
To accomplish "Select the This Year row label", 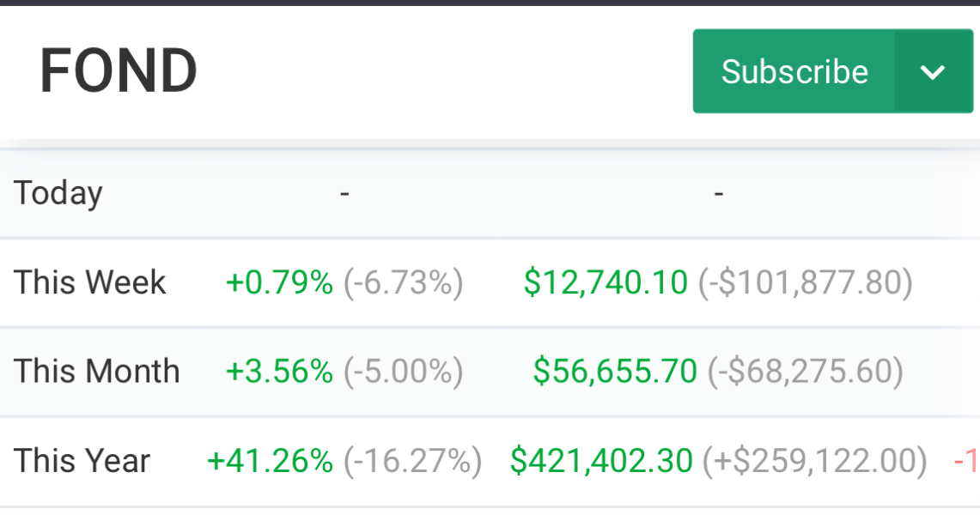I will point(82,461).
